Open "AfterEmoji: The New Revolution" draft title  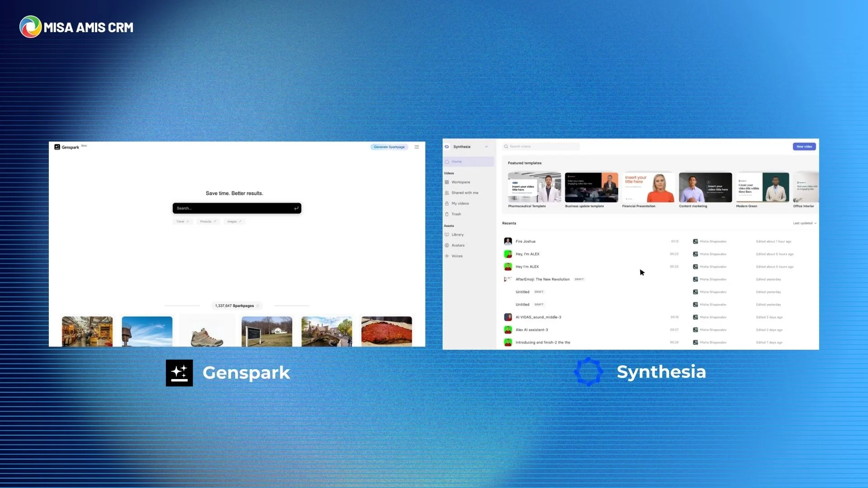(542, 280)
